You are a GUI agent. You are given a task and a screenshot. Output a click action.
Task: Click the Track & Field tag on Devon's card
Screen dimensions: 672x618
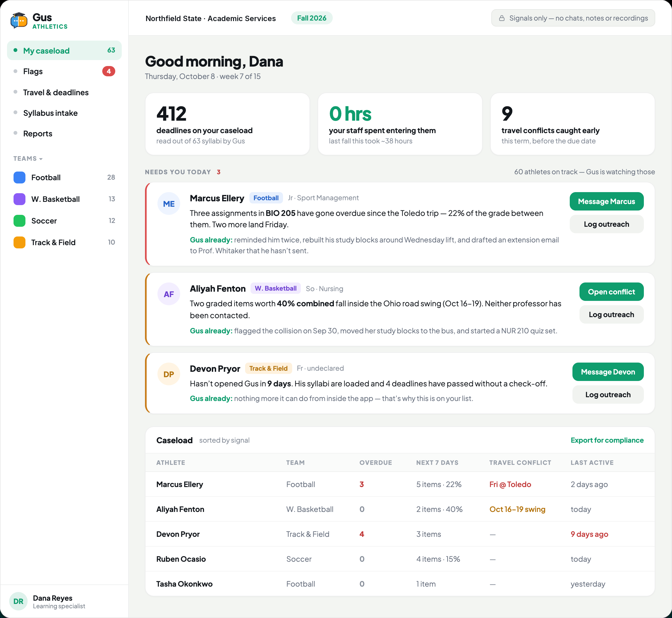[x=268, y=368]
